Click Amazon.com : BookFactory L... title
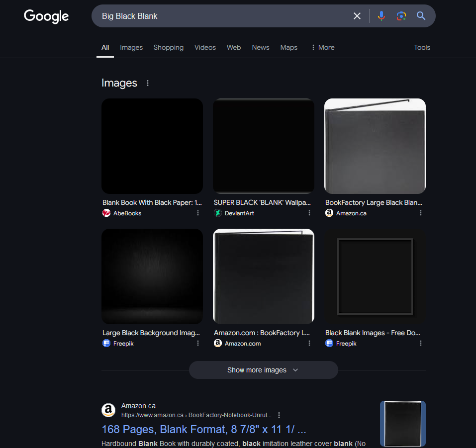The height and width of the screenshot is (448, 476). pos(262,333)
